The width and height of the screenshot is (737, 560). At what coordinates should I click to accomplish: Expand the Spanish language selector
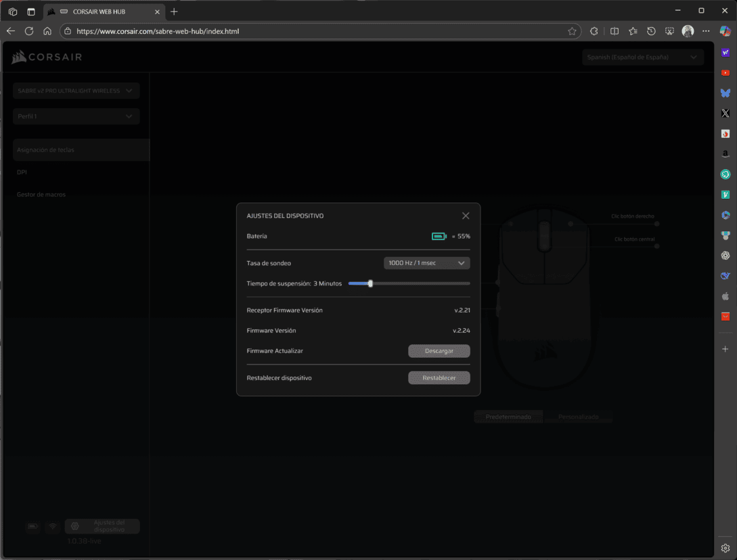pyautogui.click(x=642, y=57)
